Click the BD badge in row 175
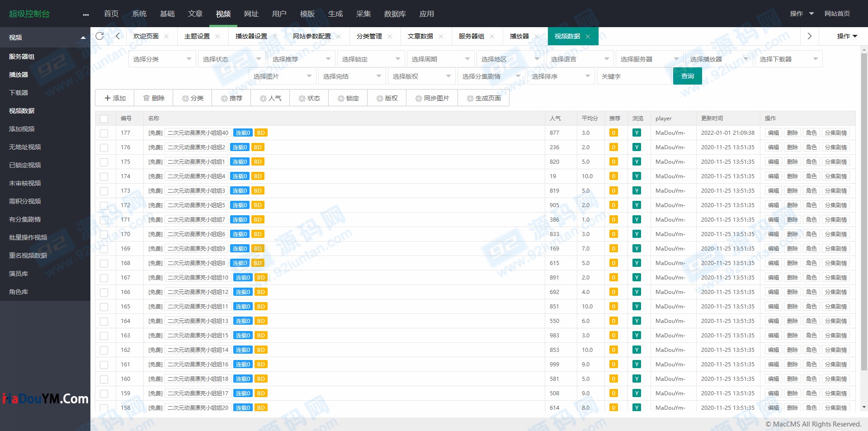 (x=258, y=161)
